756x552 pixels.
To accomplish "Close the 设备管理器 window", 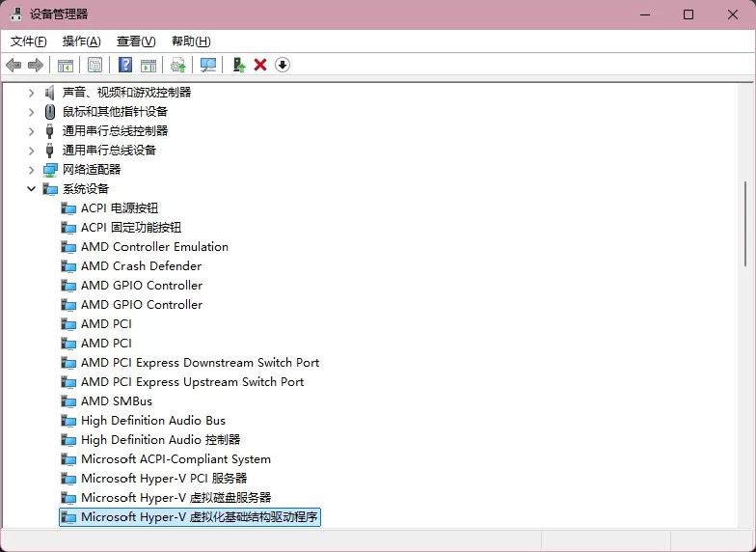I will tap(733, 14).
